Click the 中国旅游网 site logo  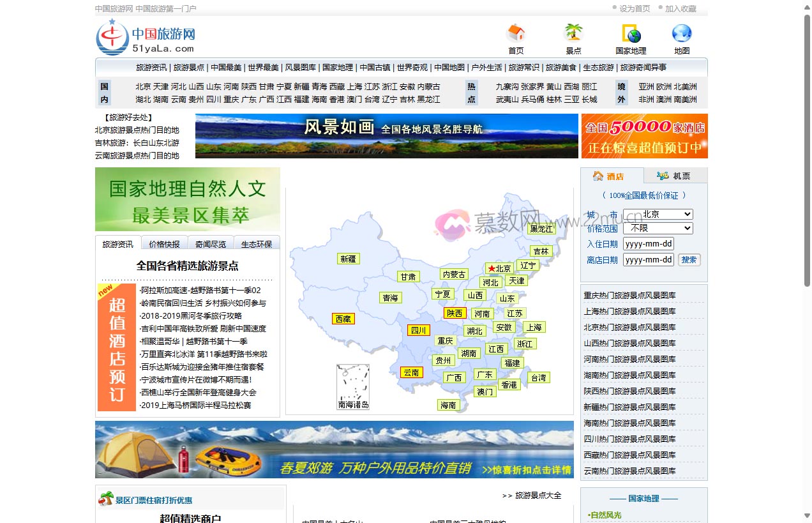tap(144, 37)
